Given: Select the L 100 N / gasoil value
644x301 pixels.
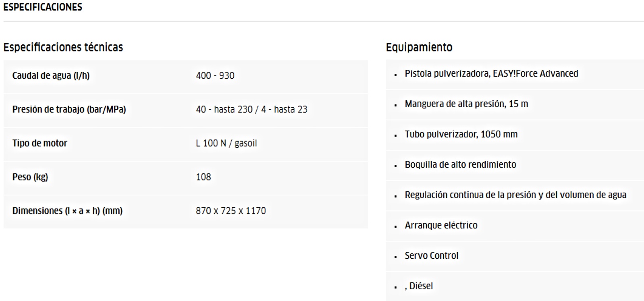Looking at the screenshot, I should point(226,143).
